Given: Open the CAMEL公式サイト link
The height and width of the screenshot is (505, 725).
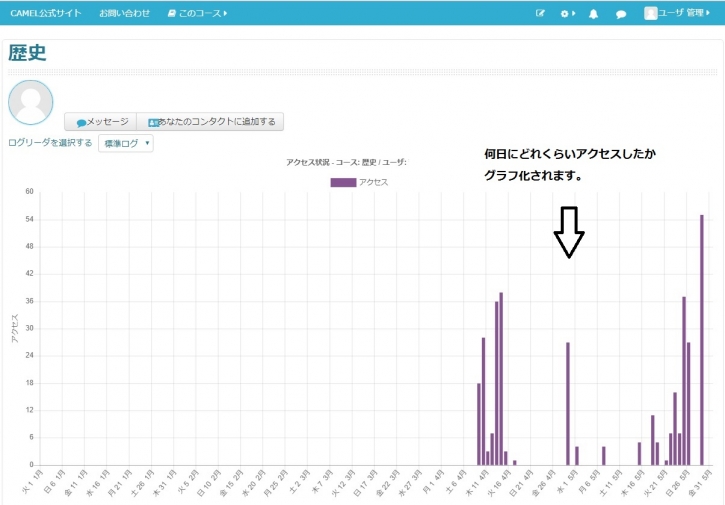Looking at the screenshot, I should pyautogui.click(x=45, y=13).
